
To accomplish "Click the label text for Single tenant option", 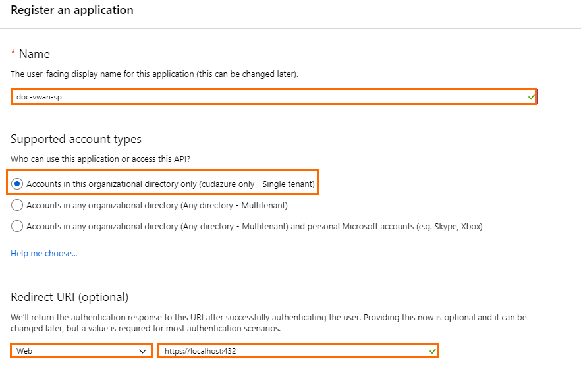I will point(171,184).
